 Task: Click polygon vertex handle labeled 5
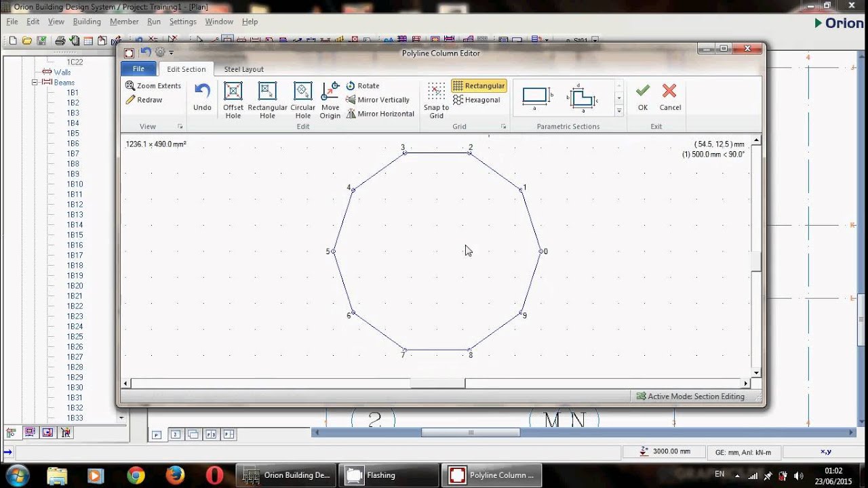[334, 251]
